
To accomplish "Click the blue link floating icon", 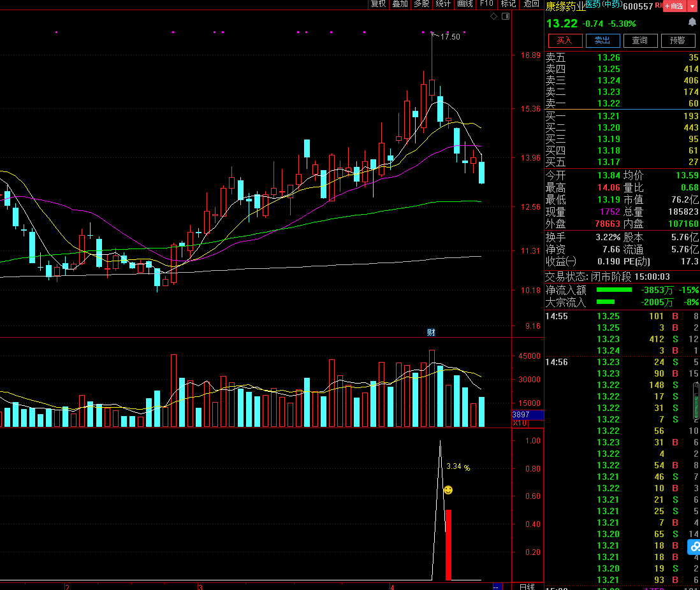I will pos(694,547).
